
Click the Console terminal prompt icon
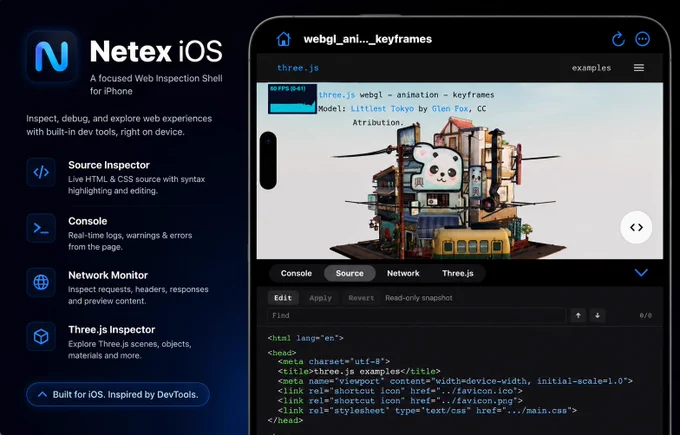pos(41,228)
